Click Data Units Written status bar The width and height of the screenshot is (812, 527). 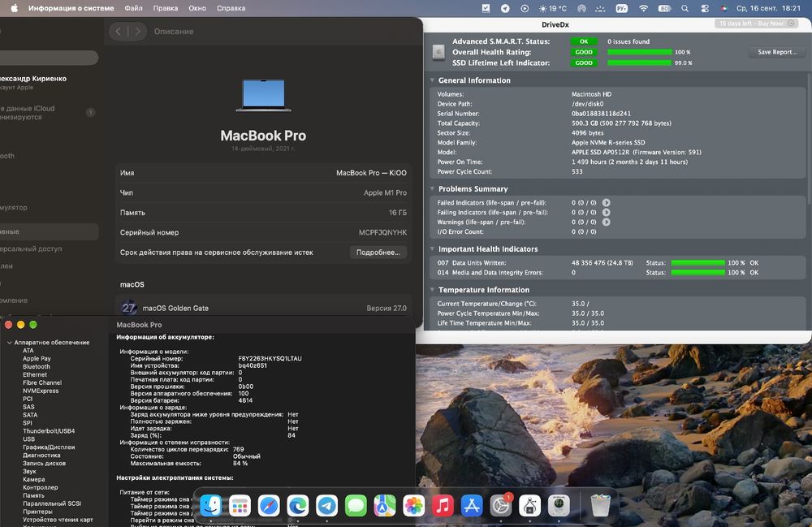pos(698,263)
